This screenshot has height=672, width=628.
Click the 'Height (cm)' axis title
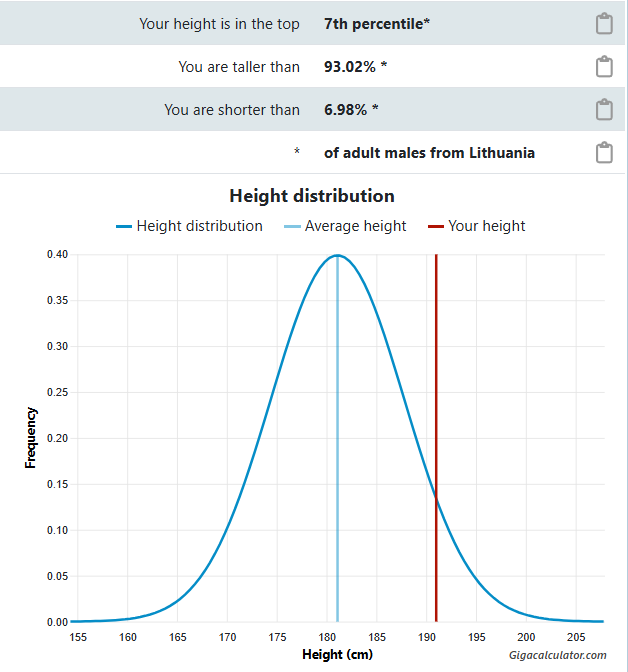[x=337, y=654]
